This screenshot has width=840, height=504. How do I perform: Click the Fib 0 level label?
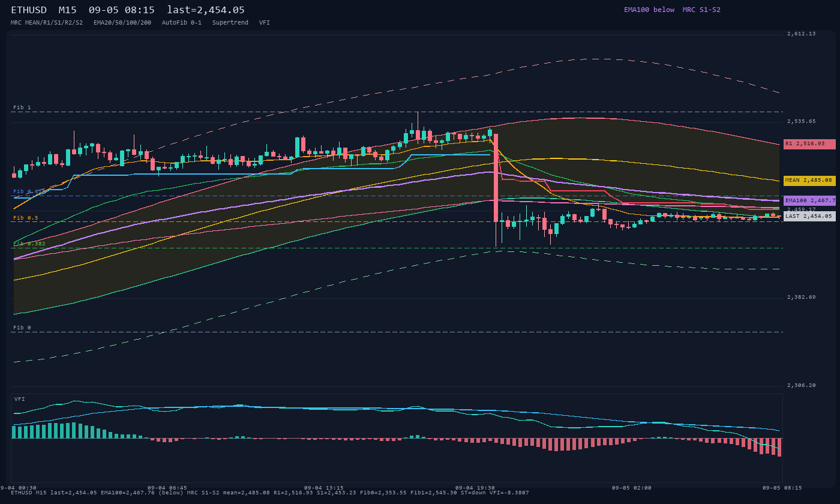(22, 328)
